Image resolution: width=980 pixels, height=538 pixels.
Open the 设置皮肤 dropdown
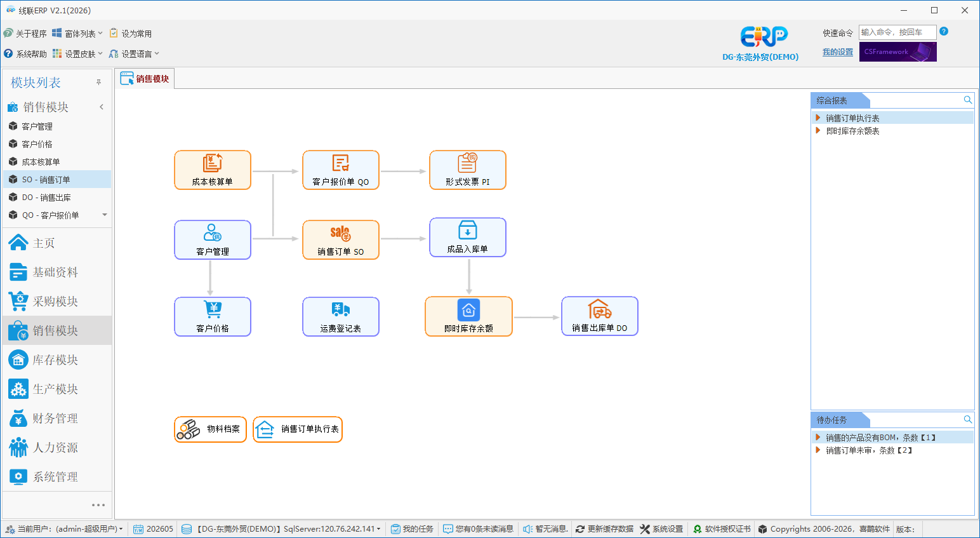click(77, 53)
